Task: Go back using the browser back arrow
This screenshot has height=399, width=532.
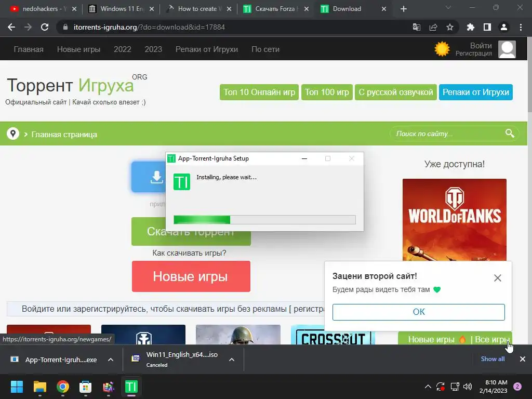Action: [11, 27]
